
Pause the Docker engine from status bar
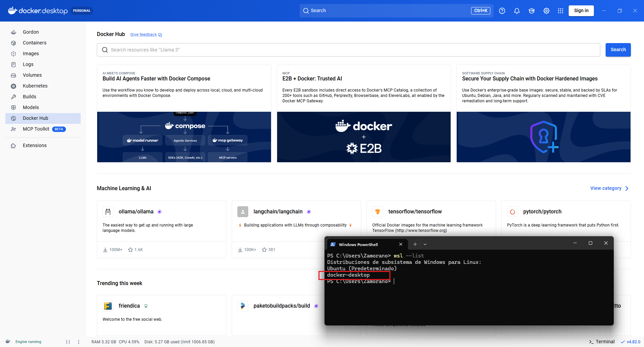coord(68,342)
